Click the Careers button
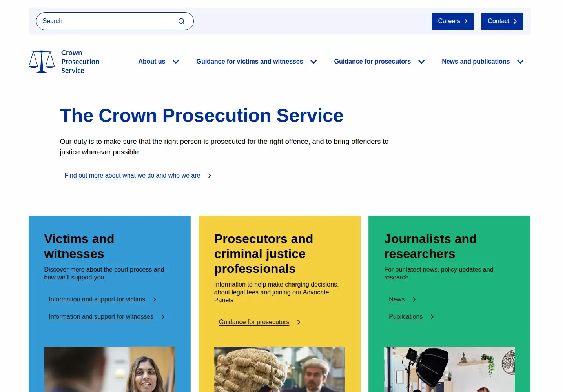Viewport: 565px width, 392px height. coord(452,21)
